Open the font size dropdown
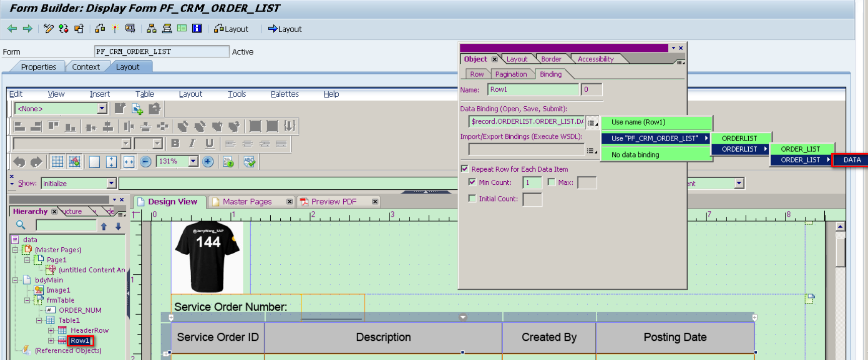868x360 pixels. [x=157, y=144]
